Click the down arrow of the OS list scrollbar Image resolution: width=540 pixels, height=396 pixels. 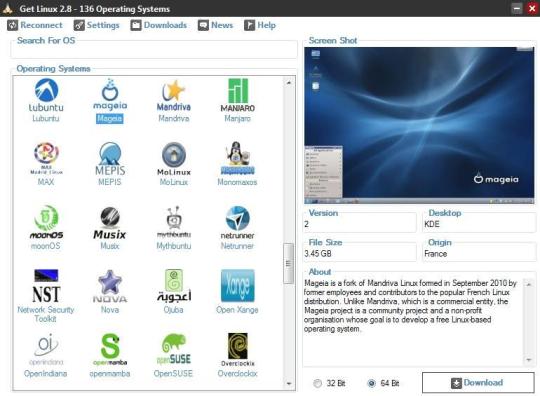click(x=289, y=383)
